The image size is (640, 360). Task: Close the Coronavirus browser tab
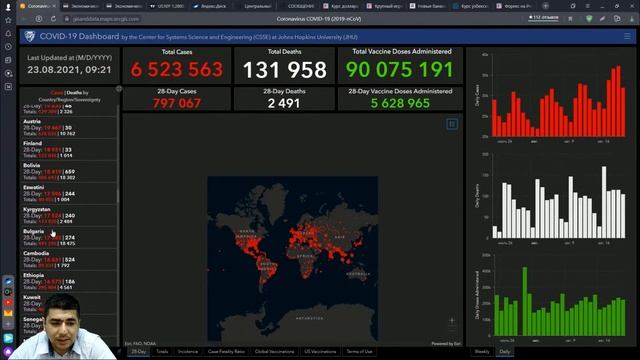(54, 6)
